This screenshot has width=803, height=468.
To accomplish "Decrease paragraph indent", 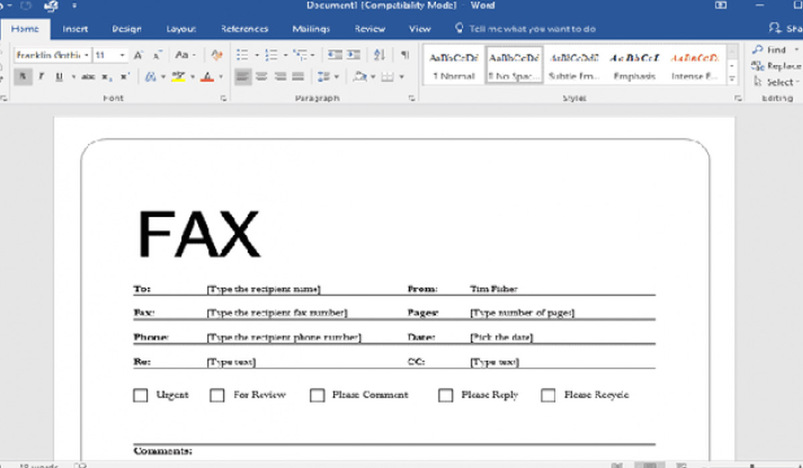I will [335, 55].
